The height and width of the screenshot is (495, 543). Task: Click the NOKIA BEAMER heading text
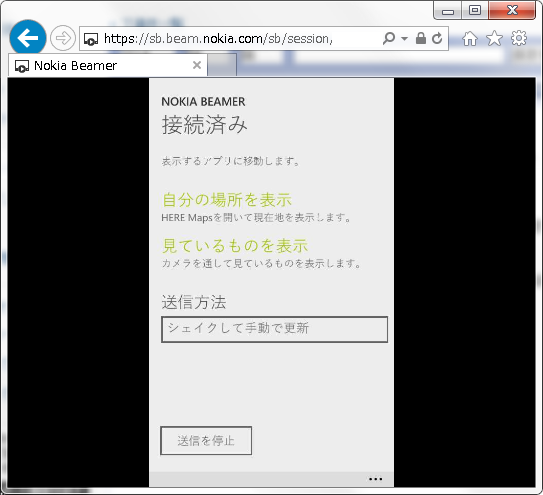(203, 102)
